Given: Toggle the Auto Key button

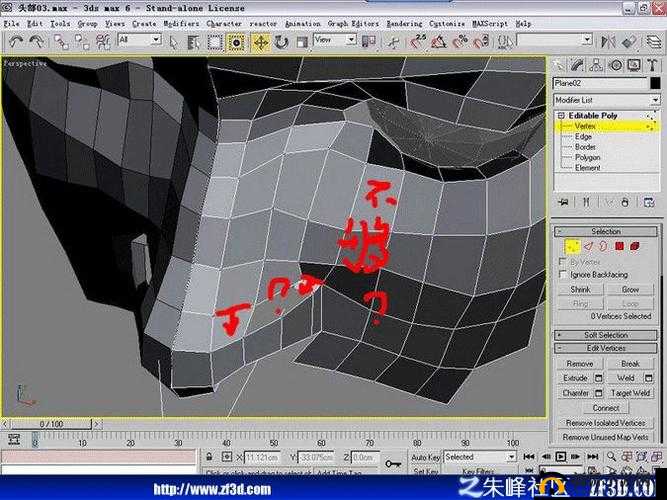Looking at the screenshot, I should click(425, 457).
